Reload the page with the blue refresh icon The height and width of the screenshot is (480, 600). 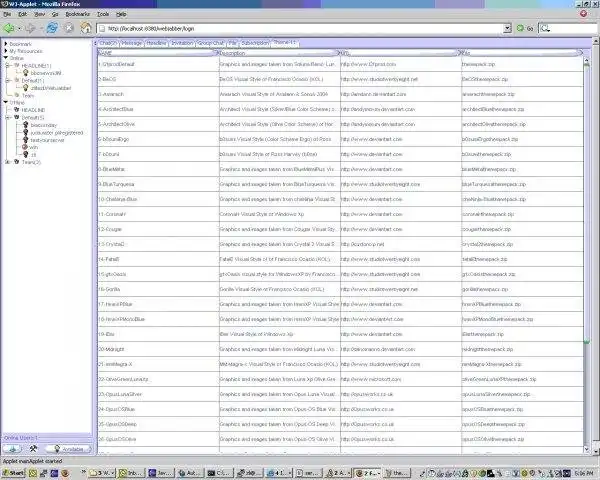click(x=52, y=28)
